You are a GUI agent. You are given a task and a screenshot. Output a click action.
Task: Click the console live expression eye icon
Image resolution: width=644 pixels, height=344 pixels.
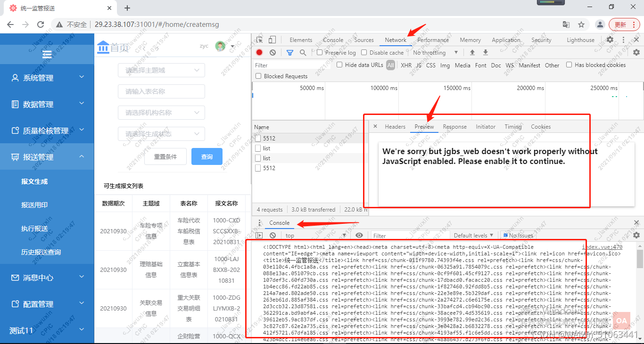click(359, 235)
